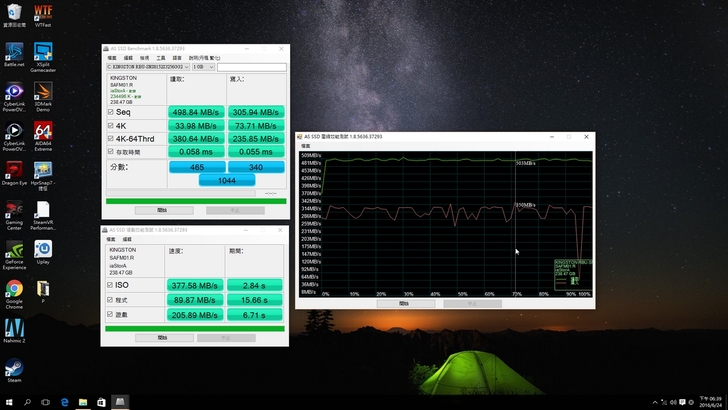
Task: Open Google Chrome from the desktop
Action: coord(14,290)
